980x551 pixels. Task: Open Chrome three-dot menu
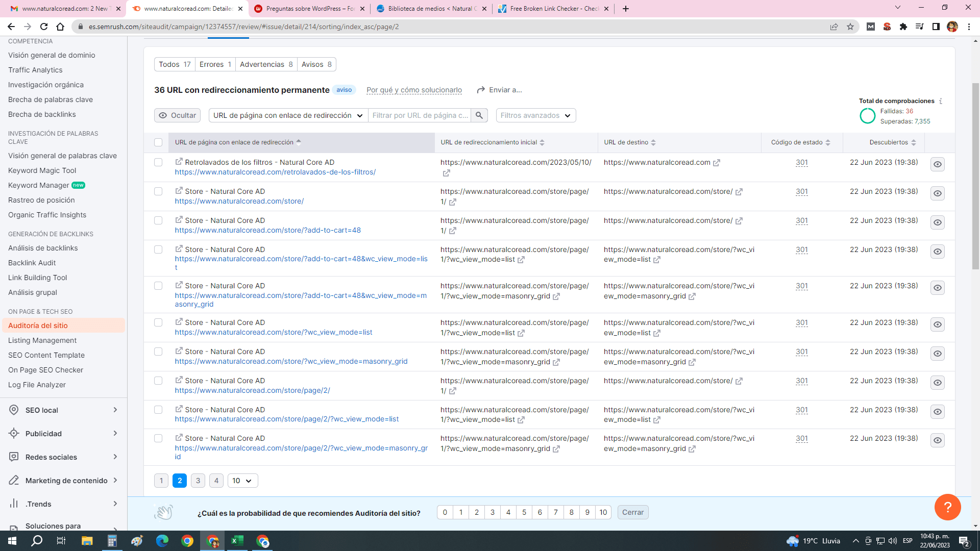(969, 27)
